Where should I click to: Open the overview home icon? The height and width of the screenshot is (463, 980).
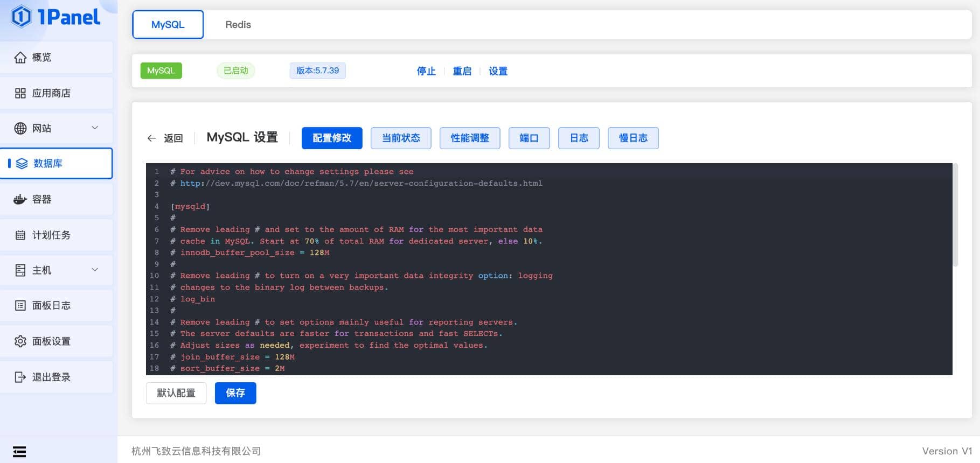(x=20, y=58)
